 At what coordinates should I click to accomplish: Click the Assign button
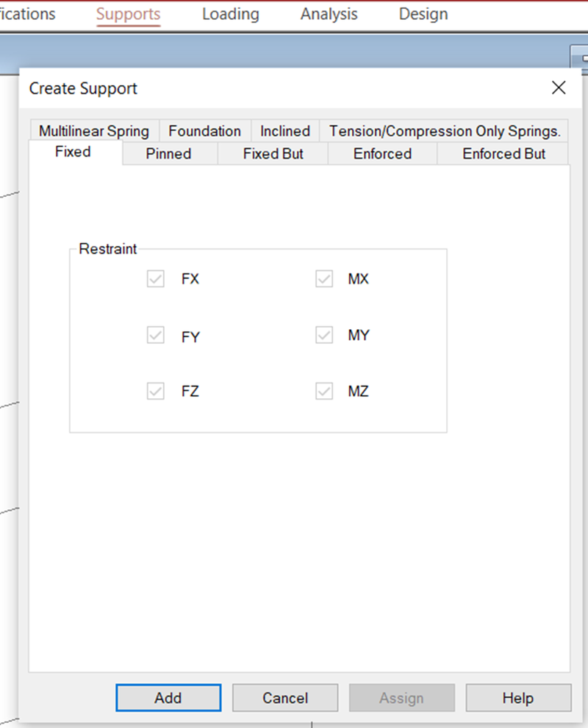402,697
